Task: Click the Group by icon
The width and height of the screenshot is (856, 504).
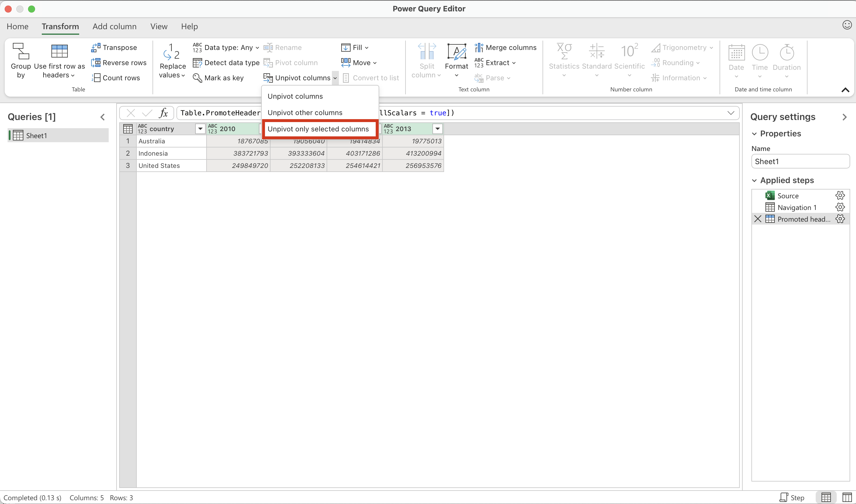Action: click(21, 52)
